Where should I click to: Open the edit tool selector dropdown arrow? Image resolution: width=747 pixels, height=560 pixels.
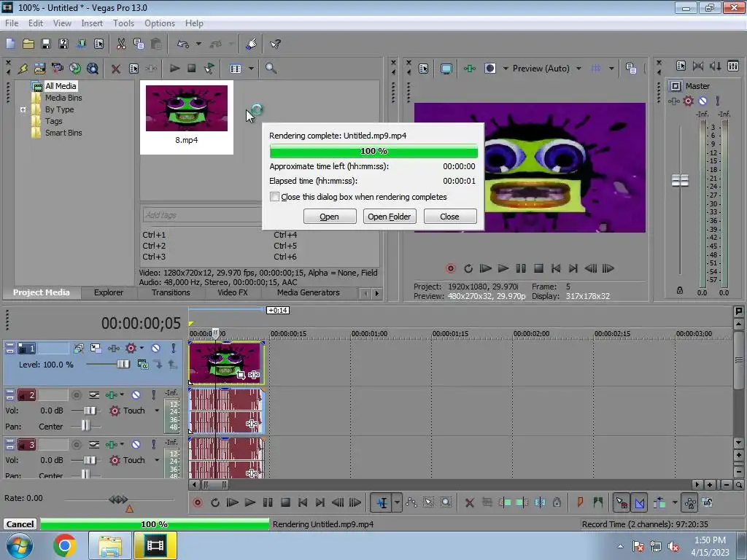click(x=397, y=502)
